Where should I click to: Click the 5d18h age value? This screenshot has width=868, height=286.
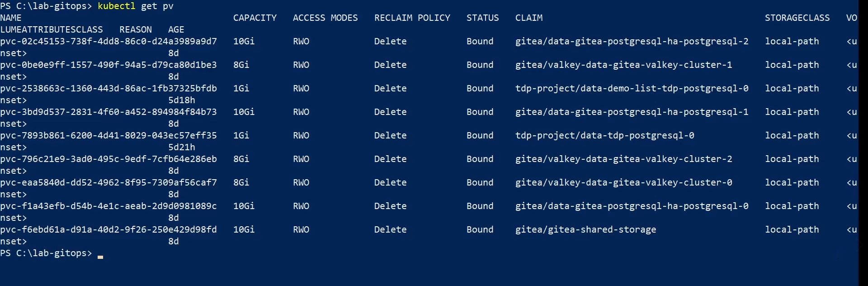[181, 100]
